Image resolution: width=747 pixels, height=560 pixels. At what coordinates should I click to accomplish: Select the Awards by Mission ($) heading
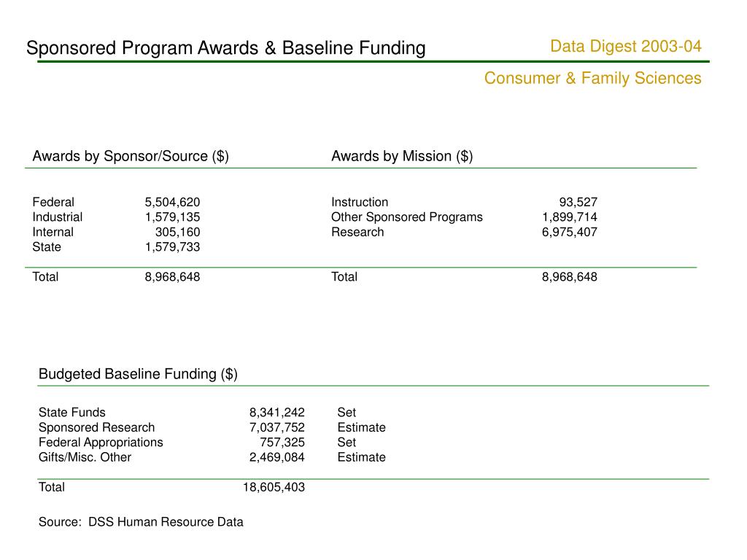402,156
